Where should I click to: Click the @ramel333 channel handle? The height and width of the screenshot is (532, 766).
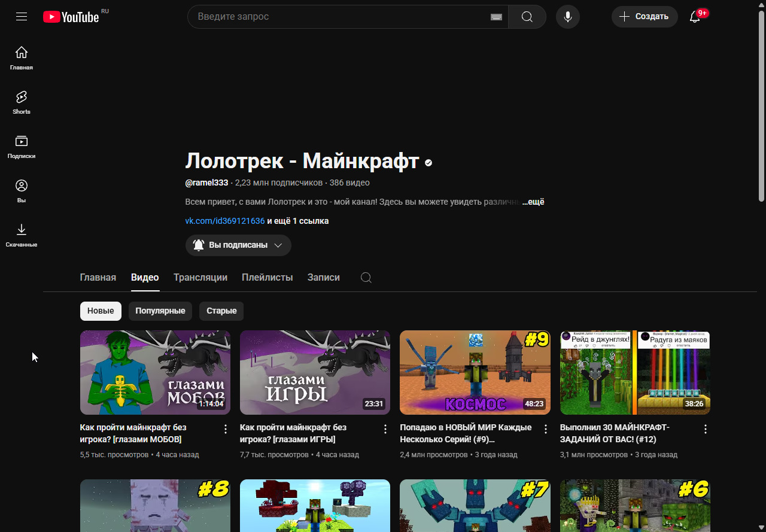(207, 183)
